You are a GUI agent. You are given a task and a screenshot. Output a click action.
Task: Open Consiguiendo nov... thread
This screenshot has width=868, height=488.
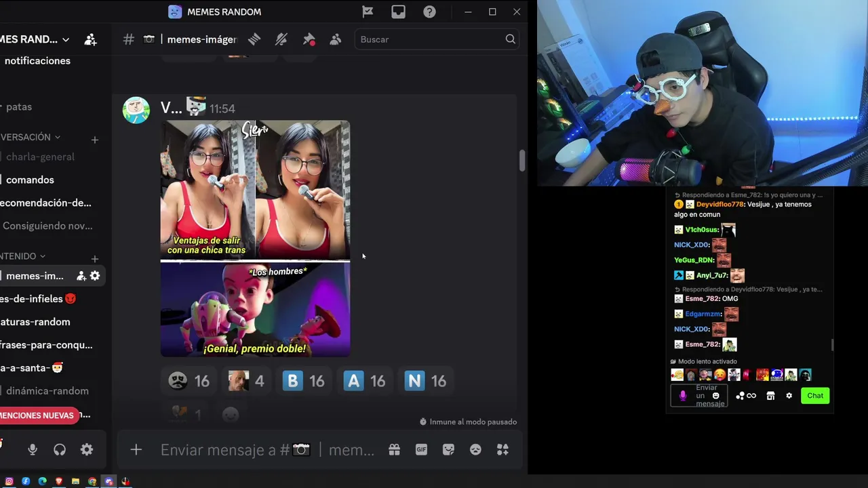coord(47,226)
